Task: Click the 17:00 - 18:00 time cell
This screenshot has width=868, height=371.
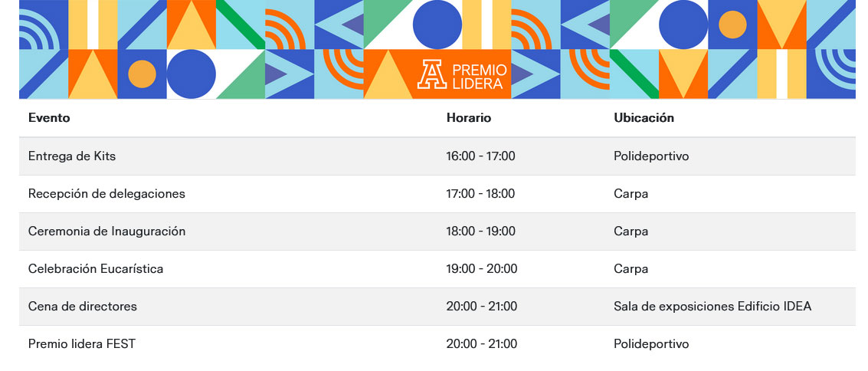Action: [x=480, y=194]
